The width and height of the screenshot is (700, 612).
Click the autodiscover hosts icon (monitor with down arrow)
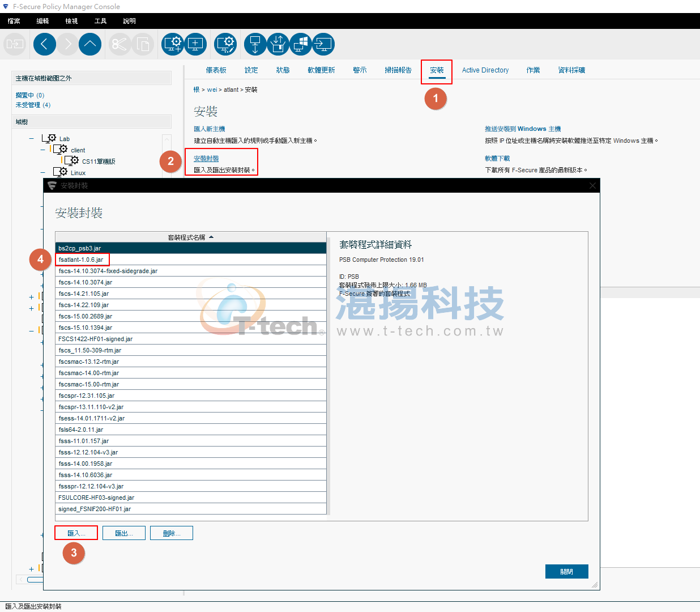(255, 44)
